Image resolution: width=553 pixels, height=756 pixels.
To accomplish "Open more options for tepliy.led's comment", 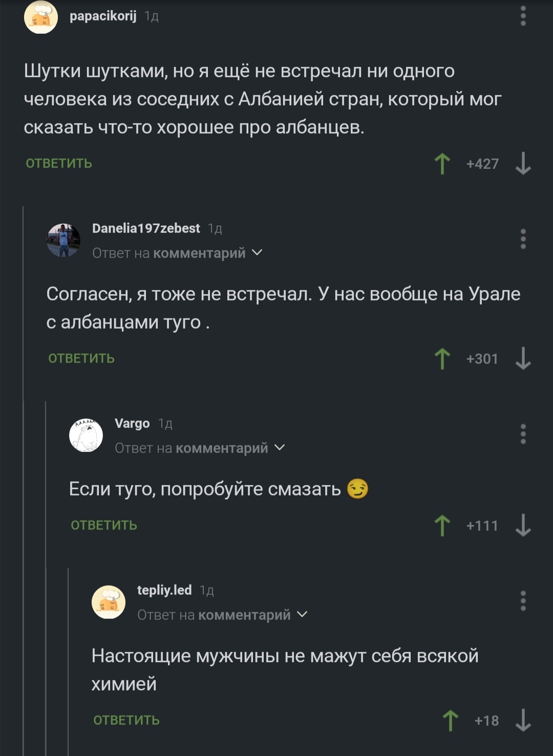I will 523,601.
